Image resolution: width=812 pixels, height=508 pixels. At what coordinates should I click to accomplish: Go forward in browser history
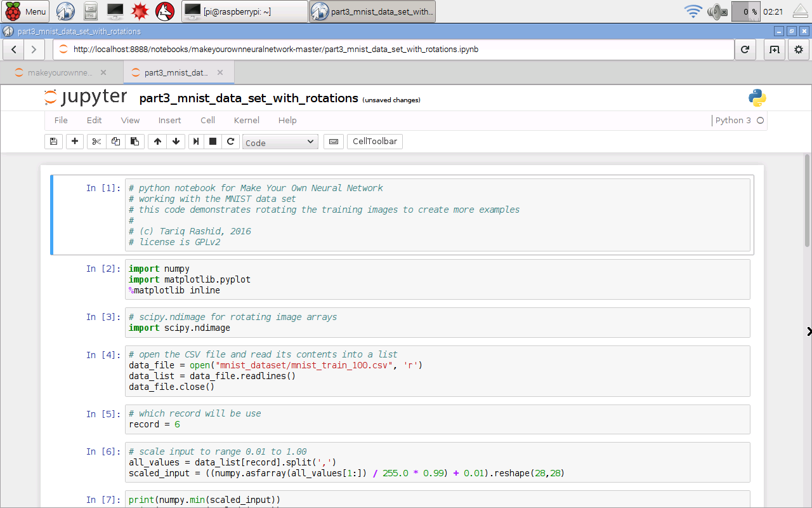(x=34, y=49)
